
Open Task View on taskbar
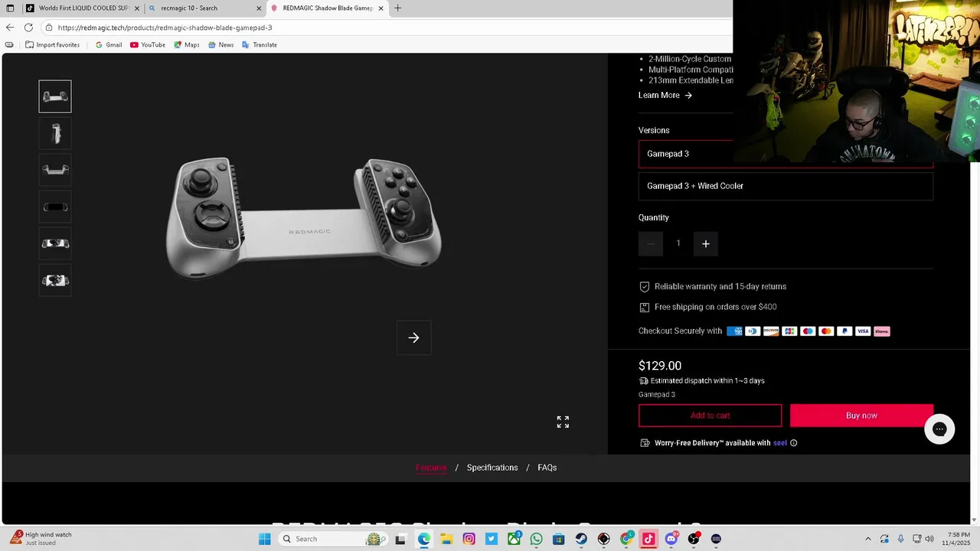pyautogui.click(x=400, y=539)
